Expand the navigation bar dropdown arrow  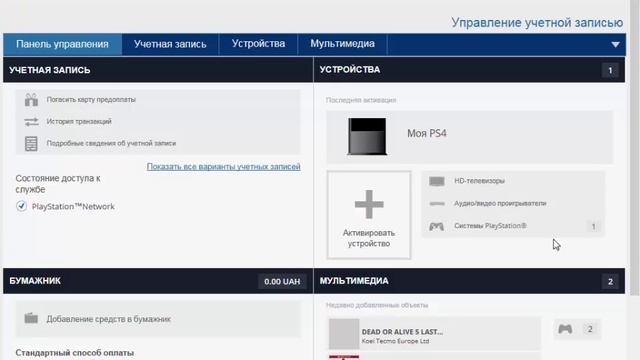pyautogui.click(x=615, y=44)
